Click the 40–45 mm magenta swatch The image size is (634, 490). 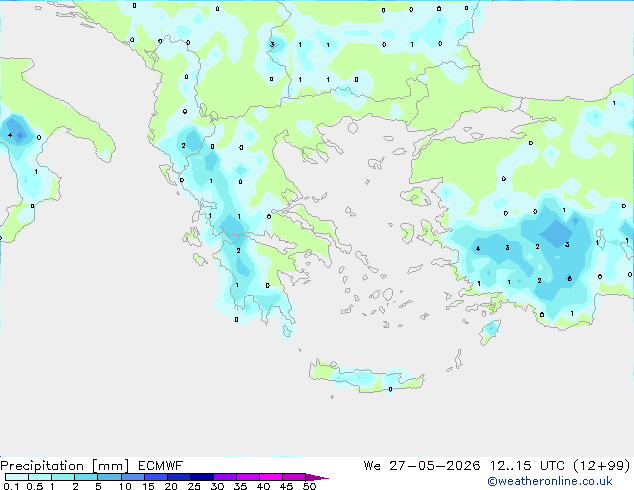pyautogui.click(x=271, y=477)
